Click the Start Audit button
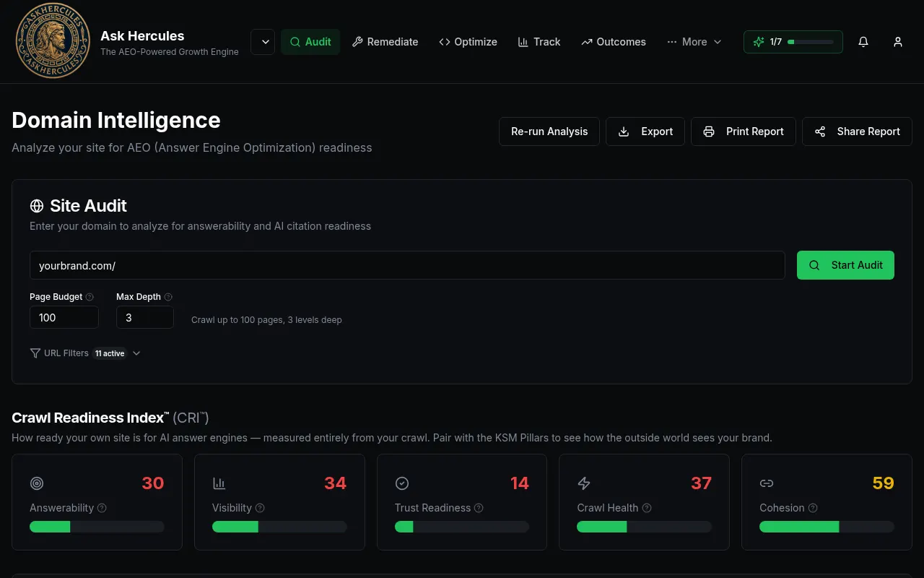 point(845,265)
